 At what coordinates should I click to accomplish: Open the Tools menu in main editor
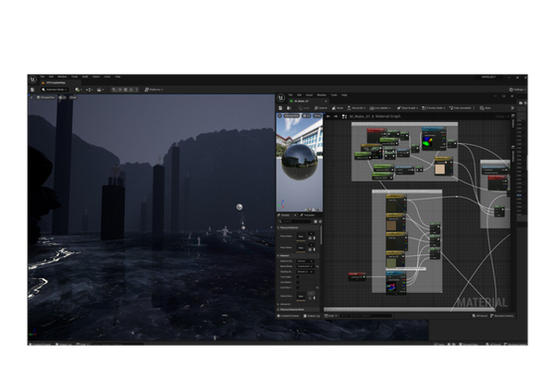[74, 77]
